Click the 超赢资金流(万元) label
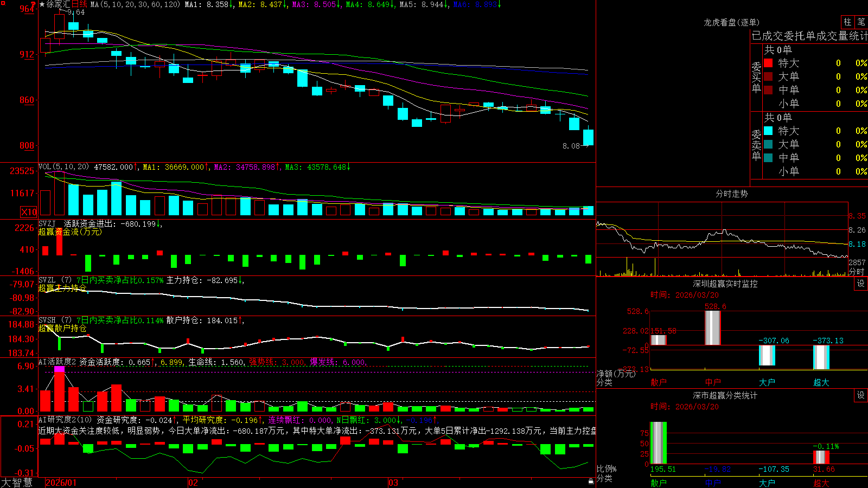The height and width of the screenshot is (488, 868). pos(70,232)
